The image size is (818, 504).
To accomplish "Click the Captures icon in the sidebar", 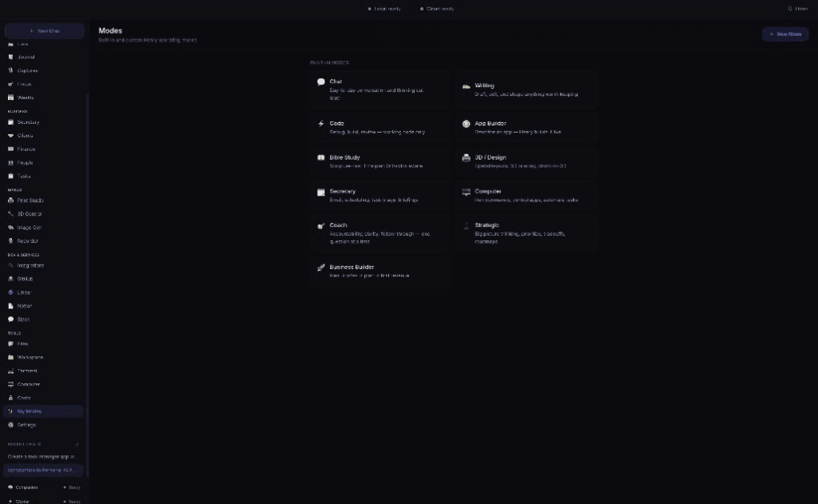I will point(10,70).
